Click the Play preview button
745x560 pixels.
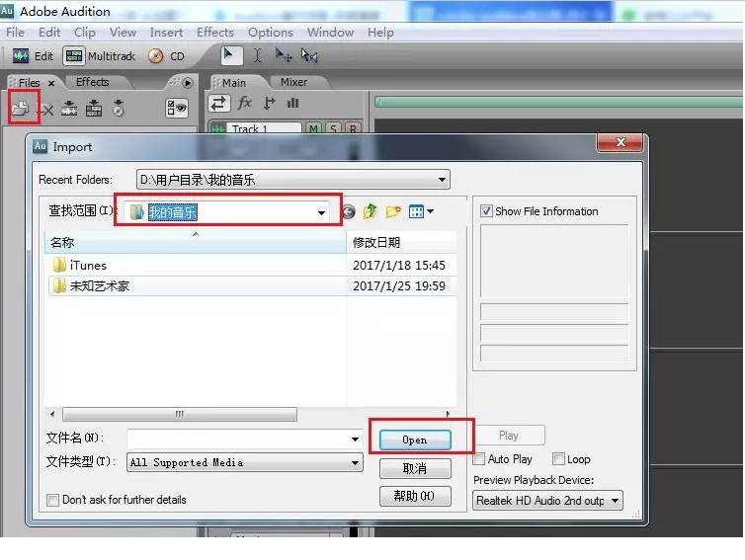pos(509,436)
